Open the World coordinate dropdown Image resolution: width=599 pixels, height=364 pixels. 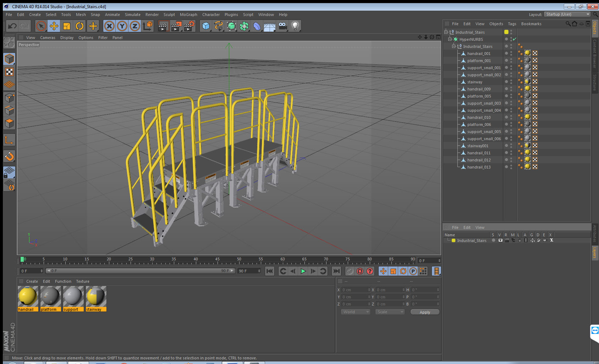tap(355, 312)
